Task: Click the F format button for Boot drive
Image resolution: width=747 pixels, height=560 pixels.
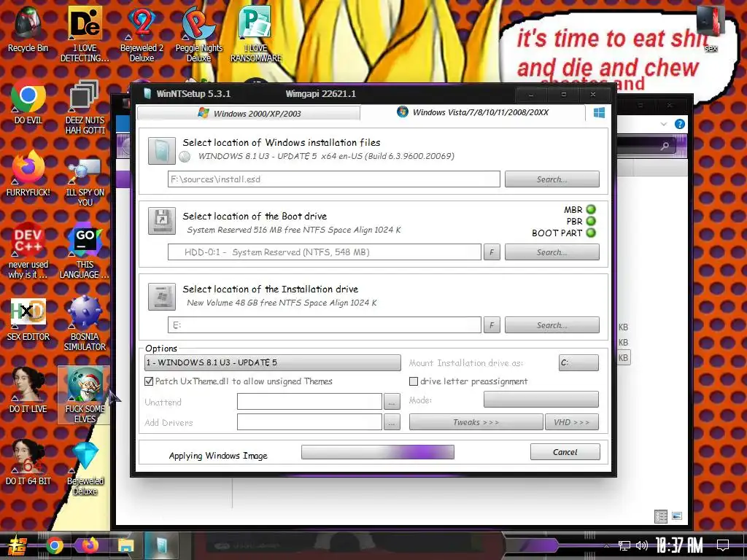Action: point(492,252)
